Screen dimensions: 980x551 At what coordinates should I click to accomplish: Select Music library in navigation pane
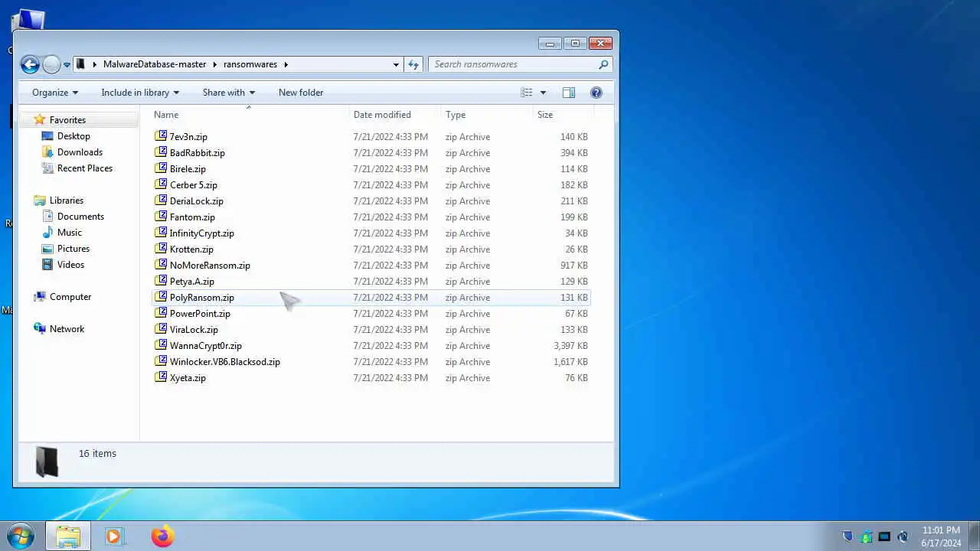69,233
